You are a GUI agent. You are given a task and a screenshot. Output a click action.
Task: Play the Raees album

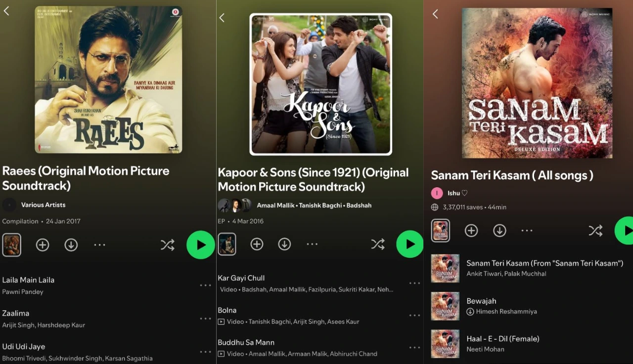click(200, 245)
